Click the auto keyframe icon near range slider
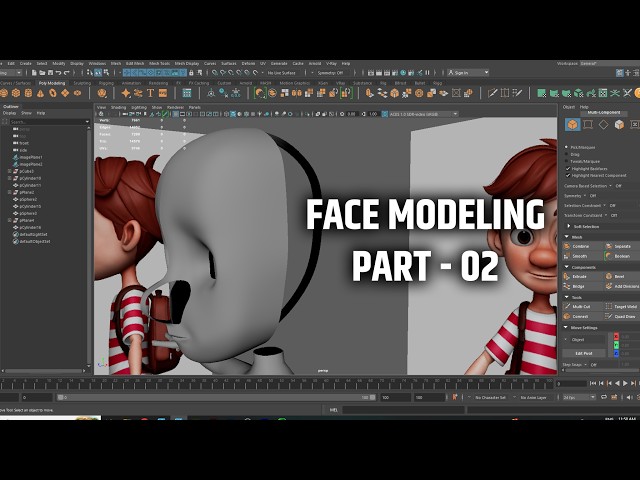 click(455, 397)
